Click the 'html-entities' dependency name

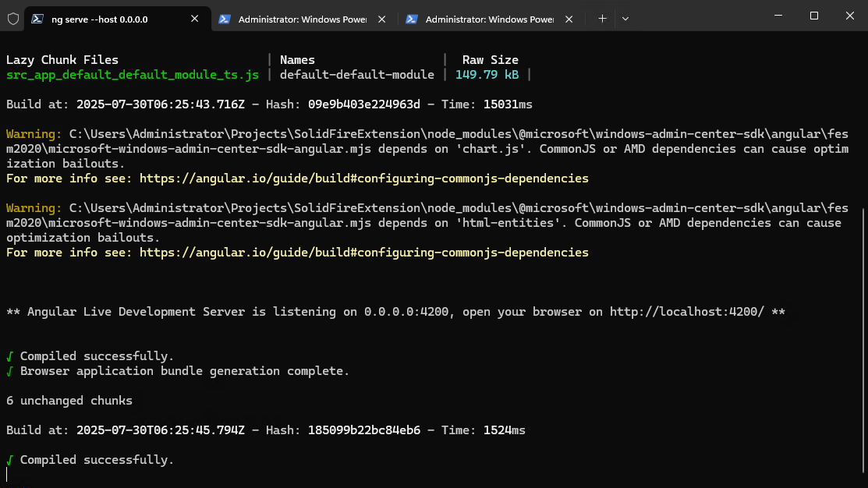tap(508, 223)
